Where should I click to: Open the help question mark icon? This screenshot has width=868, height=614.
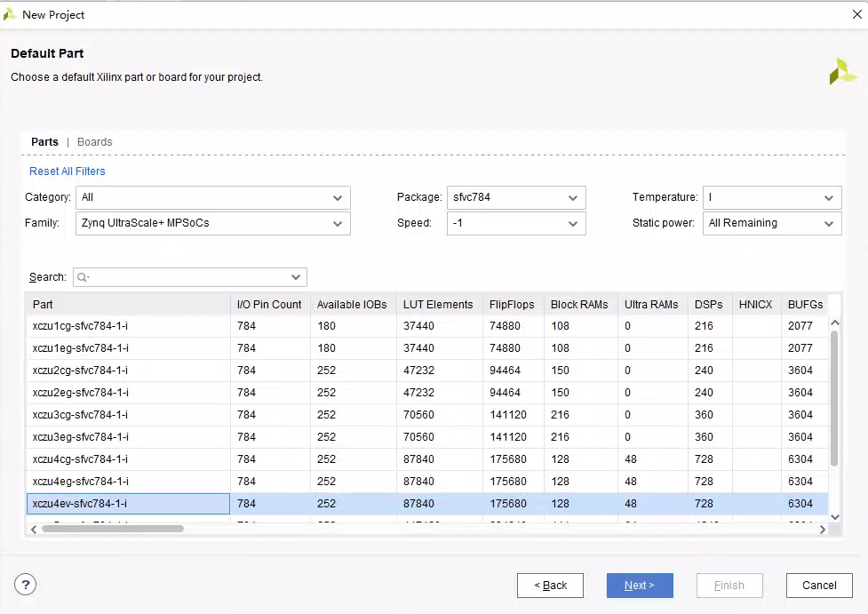tap(26, 585)
